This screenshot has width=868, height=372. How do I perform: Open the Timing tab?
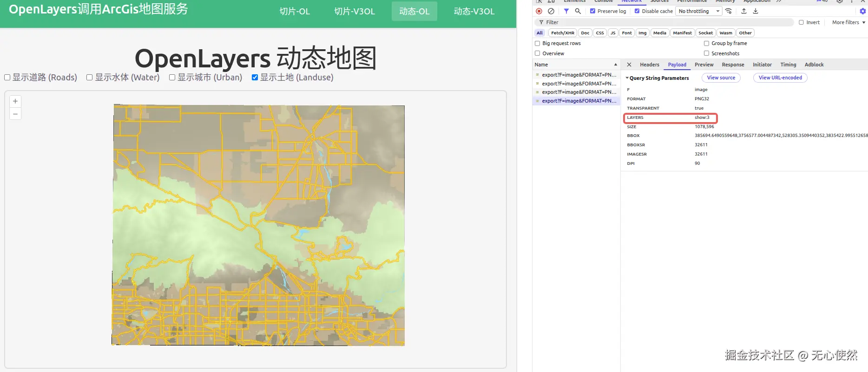click(788, 65)
